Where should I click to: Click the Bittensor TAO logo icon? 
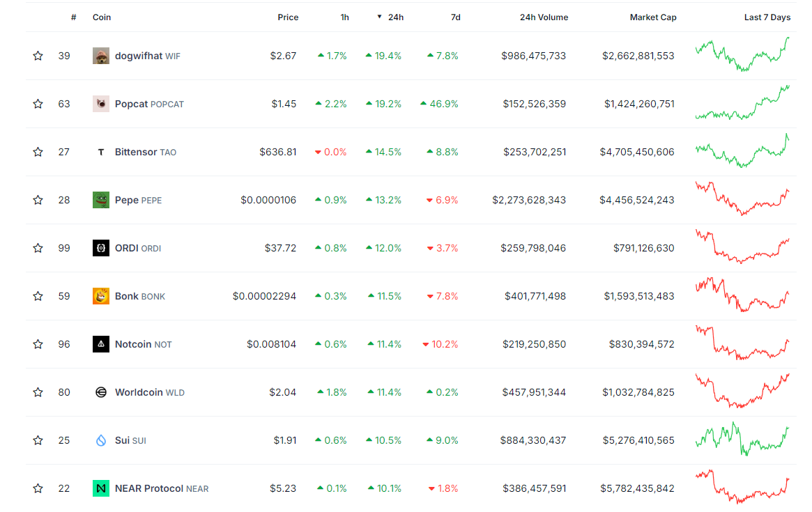coord(101,152)
